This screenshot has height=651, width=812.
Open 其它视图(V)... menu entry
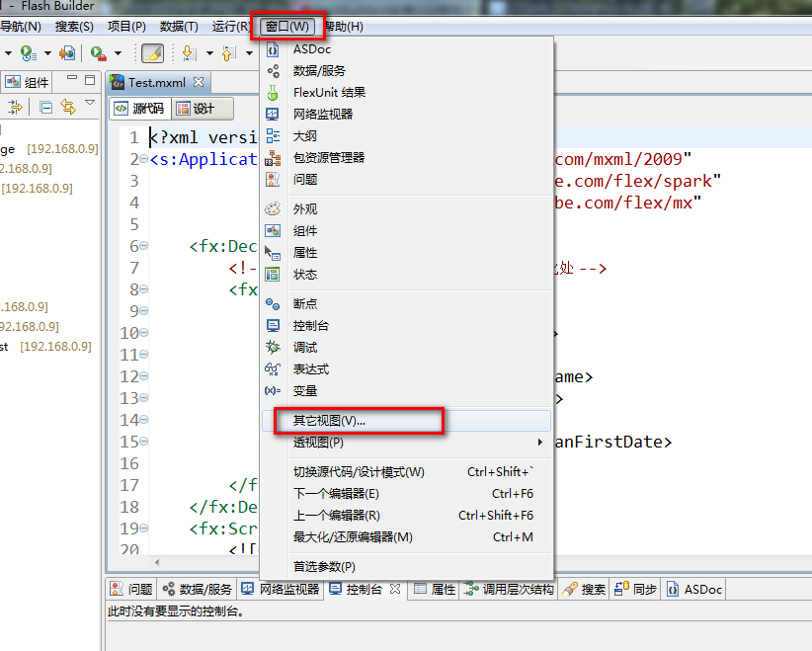(x=407, y=421)
